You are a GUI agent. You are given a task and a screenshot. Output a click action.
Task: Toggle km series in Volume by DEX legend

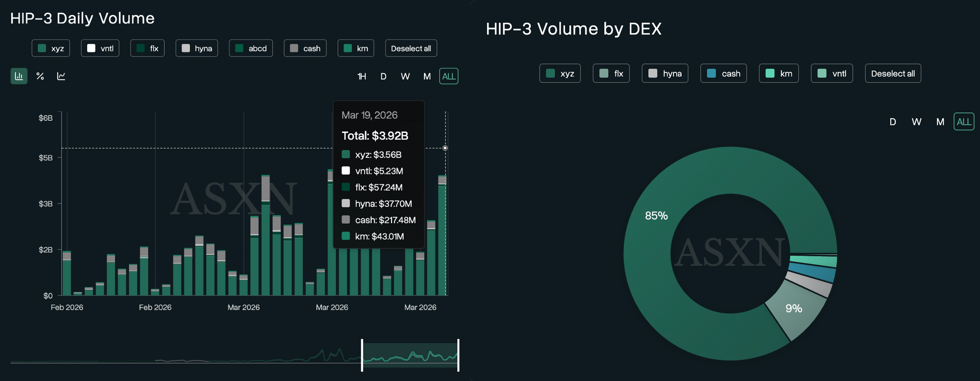point(779,74)
